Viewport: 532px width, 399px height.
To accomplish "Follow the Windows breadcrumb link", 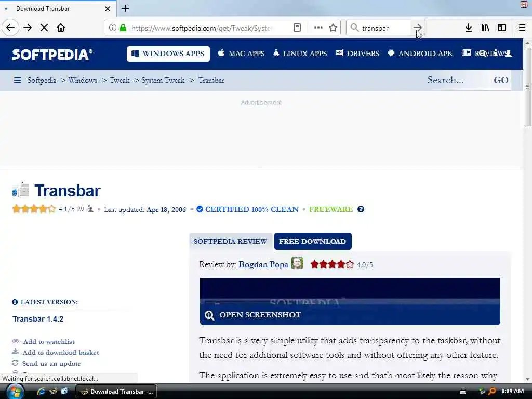I will pos(83,81).
